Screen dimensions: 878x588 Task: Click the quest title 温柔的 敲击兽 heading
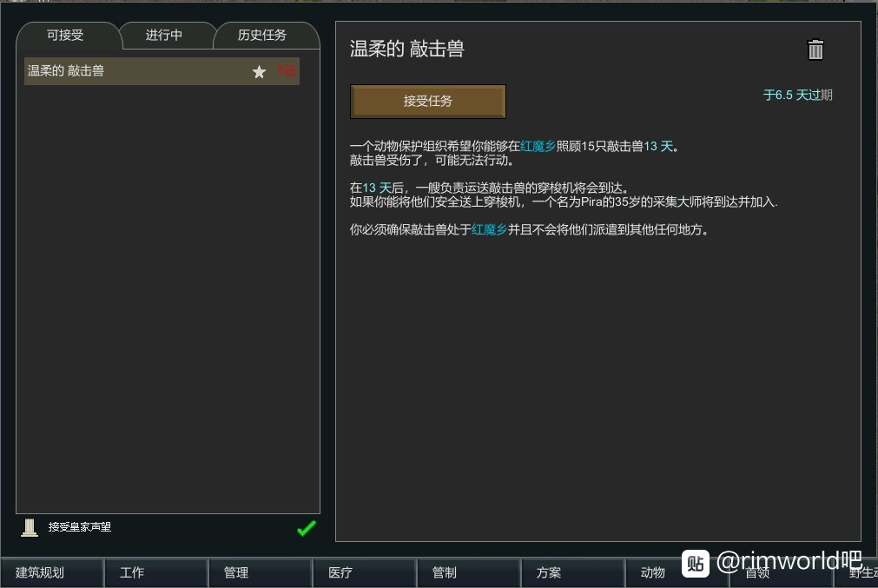[x=407, y=49]
